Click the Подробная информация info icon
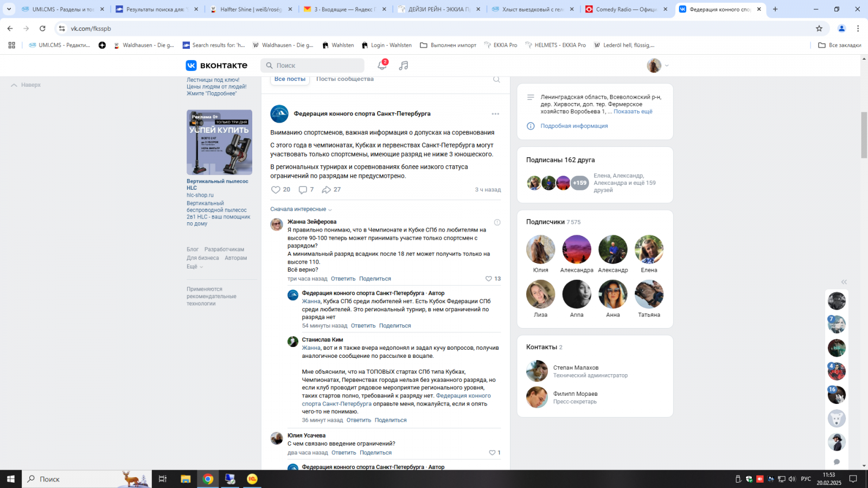Screen dimensions: 868x488 [x=531, y=126]
